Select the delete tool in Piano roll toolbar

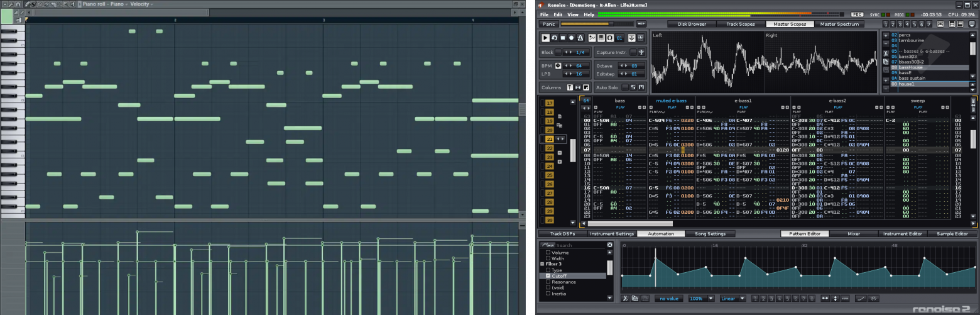click(40, 4)
